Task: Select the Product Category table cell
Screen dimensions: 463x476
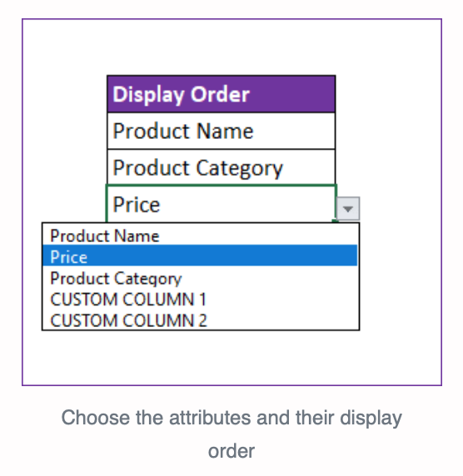Action: tap(222, 167)
